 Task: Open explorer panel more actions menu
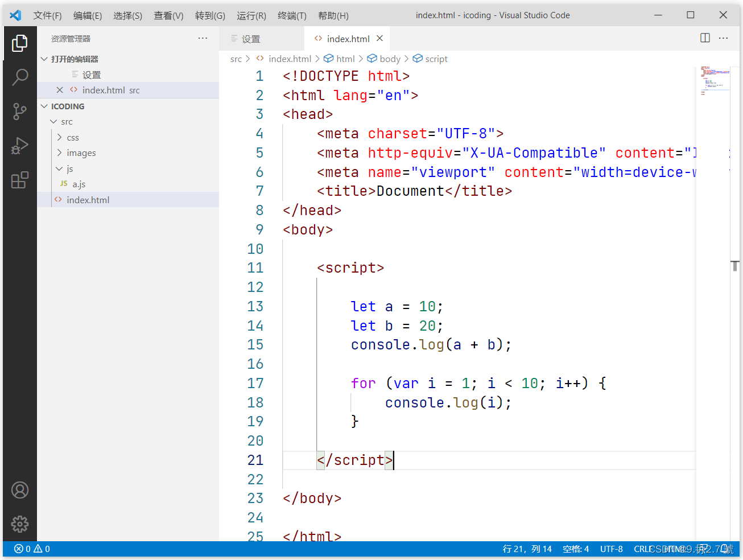[203, 38]
